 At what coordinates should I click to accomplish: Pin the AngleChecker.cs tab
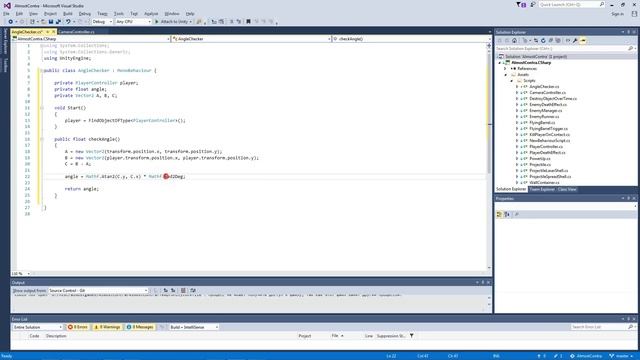click(47, 32)
